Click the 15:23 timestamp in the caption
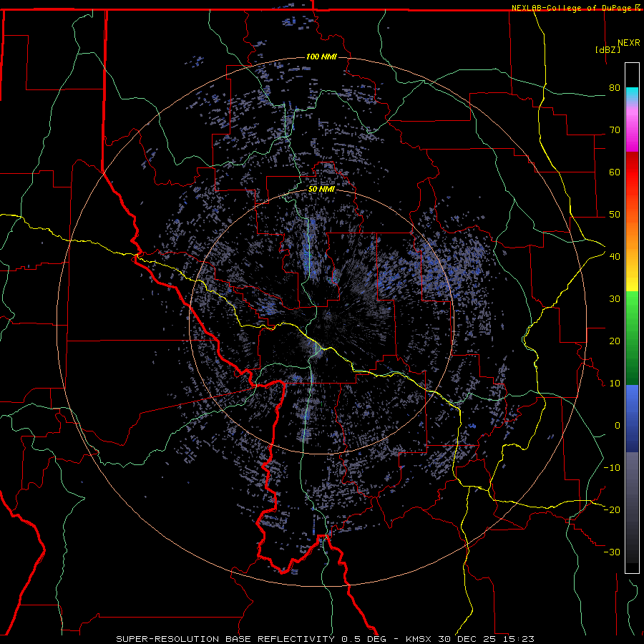The width and height of the screenshot is (644, 644). click(x=520, y=639)
